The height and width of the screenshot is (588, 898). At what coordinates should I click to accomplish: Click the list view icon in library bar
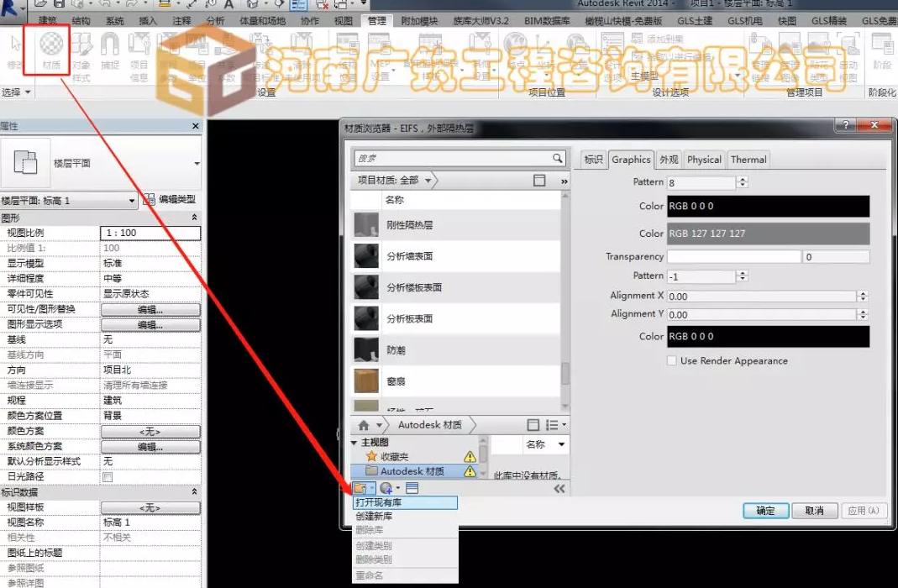(552, 425)
